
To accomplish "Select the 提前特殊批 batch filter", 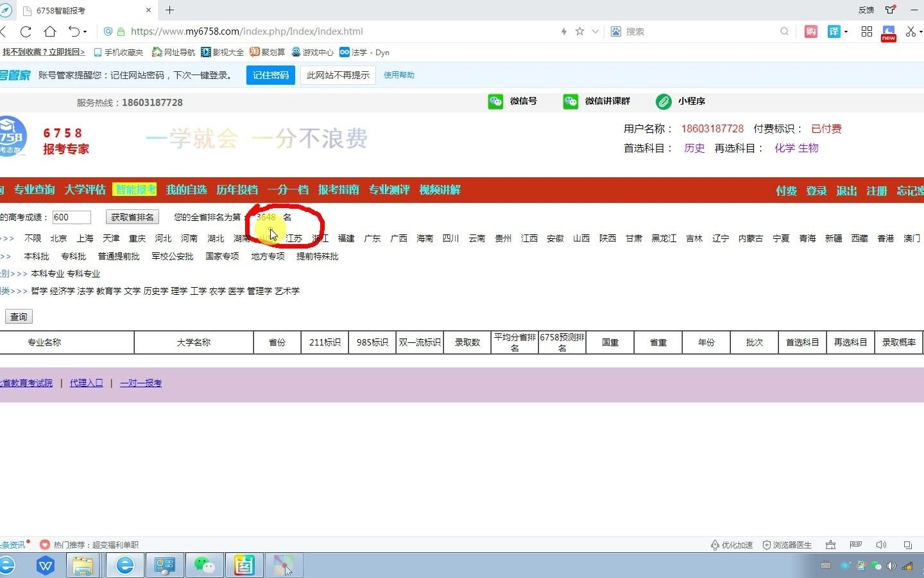I will click(x=317, y=256).
